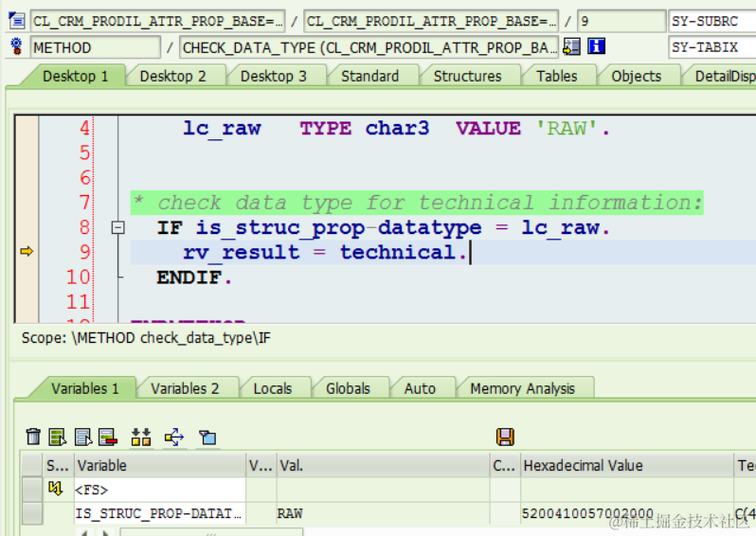This screenshot has width=756, height=536.
Task: Click the C... column header
Action: (505, 465)
